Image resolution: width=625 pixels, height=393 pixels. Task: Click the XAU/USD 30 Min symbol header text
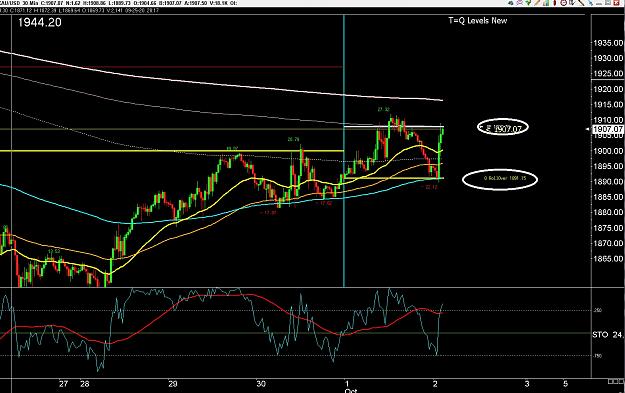[x=18, y=3]
